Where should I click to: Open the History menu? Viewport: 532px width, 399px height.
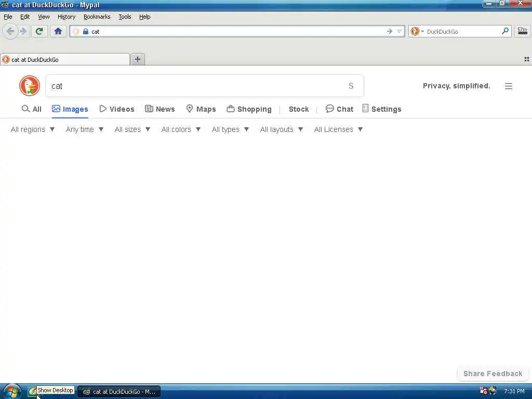coord(66,17)
